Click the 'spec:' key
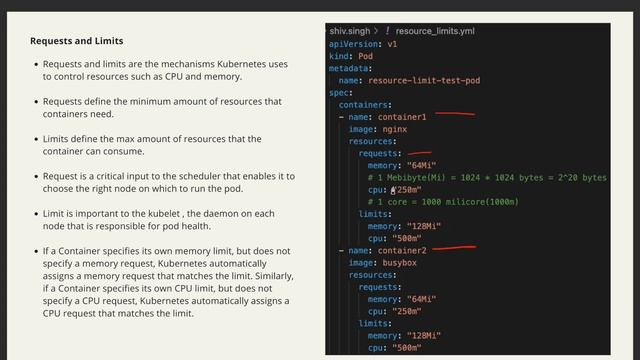Screen dimensions: 640x360 tap(341, 93)
